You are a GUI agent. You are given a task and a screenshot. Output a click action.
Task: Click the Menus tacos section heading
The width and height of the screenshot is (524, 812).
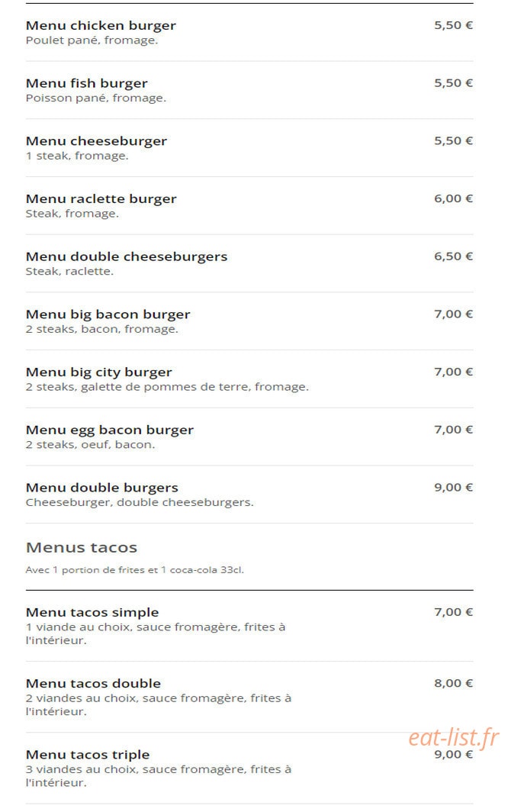82,547
